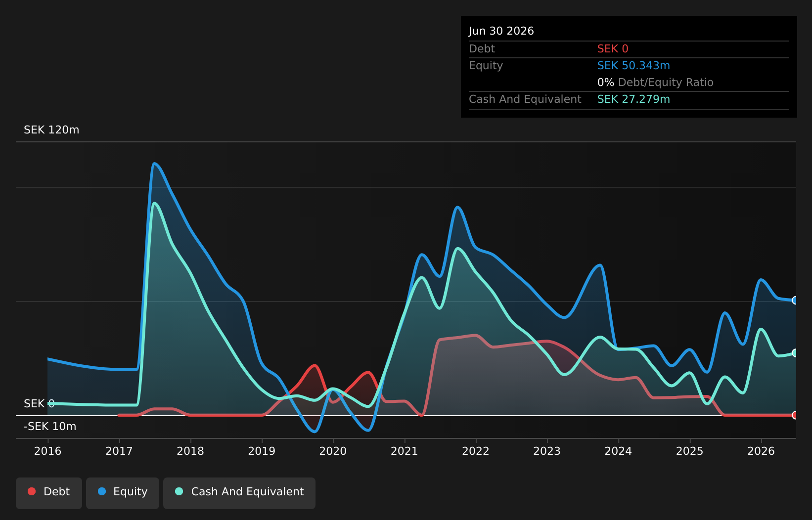The width and height of the screenshot is (812, 520).
Task: Click the 2016 x-axis label
Action: pyautogui.click(x=48, y=451)
